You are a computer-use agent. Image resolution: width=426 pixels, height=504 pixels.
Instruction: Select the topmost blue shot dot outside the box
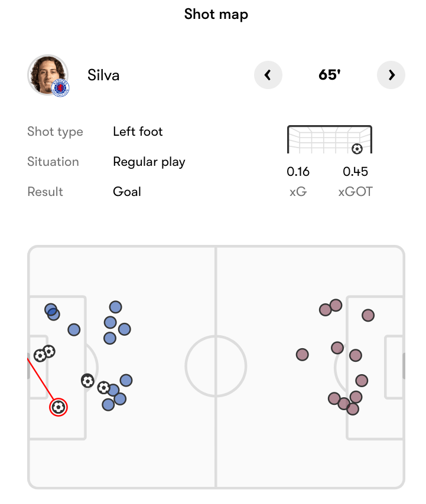pyautogui.click(x=115, y=307)
